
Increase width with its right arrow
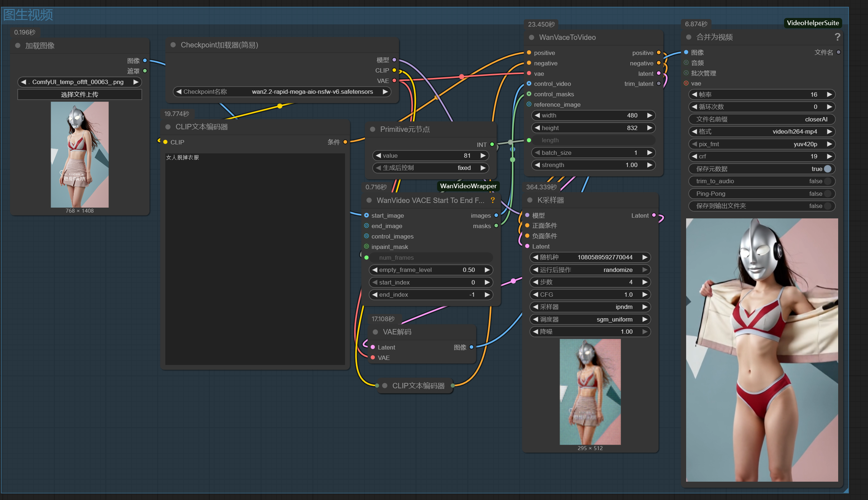tap(649, 115)
